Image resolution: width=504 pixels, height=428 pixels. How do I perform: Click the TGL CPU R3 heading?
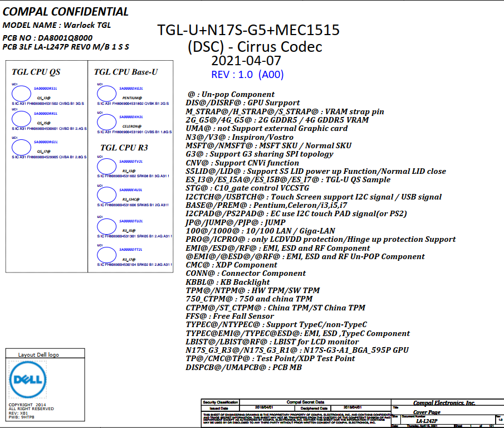coord(124,148)
